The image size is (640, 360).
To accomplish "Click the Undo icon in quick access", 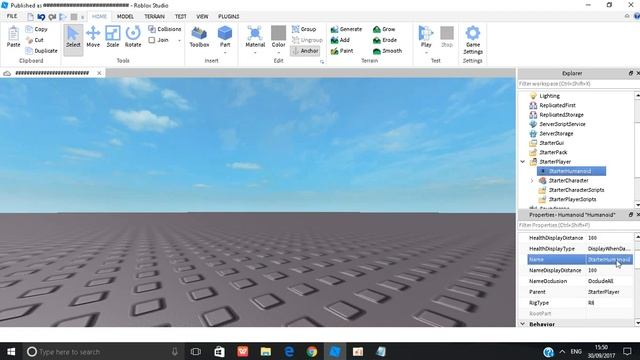I will pyautogui.click(x=41, y=17).
